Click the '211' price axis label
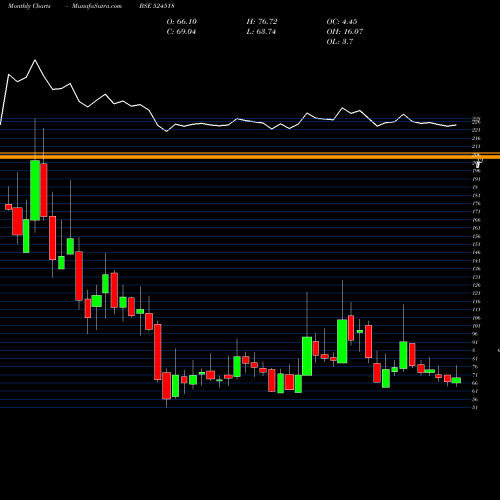 tap(476, 146)
